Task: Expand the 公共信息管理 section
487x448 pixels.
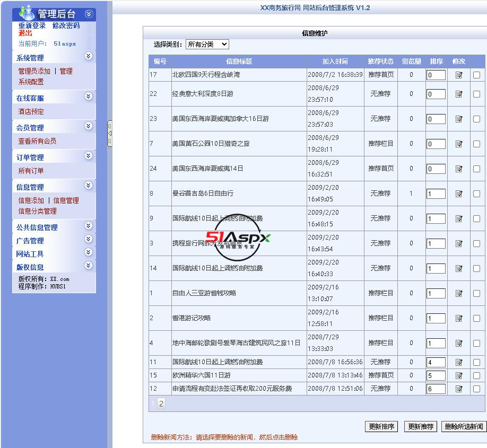Action: 89,226
